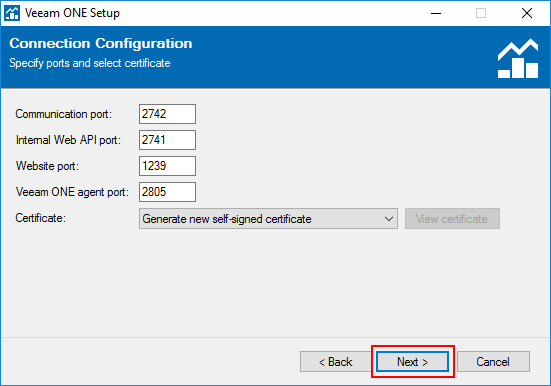Image resolution: width=551 pixels, height=386 pixels.
Task: Go back with the Back button
Action: pos(336,361)
